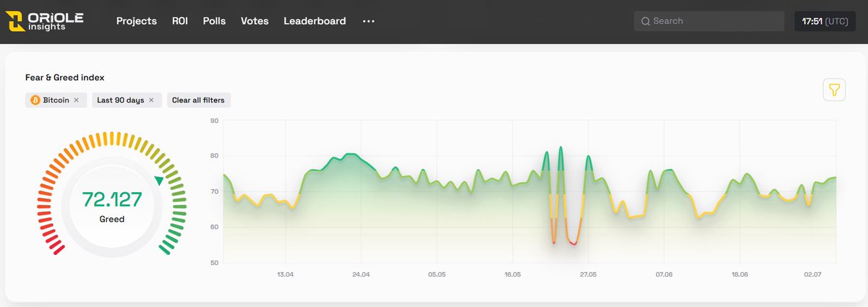Click the red chart dip near 27.05
This screenshot has height=307, width=868.
tap(573, 243)
